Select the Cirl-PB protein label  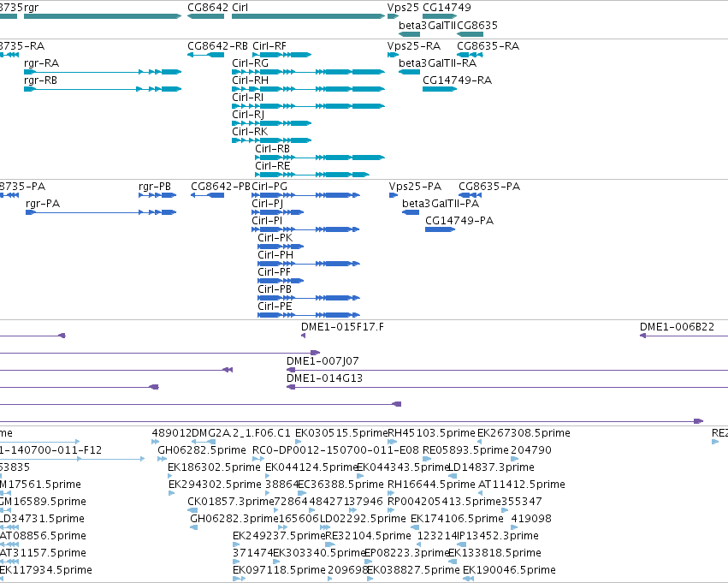click(x=275, y=289)
